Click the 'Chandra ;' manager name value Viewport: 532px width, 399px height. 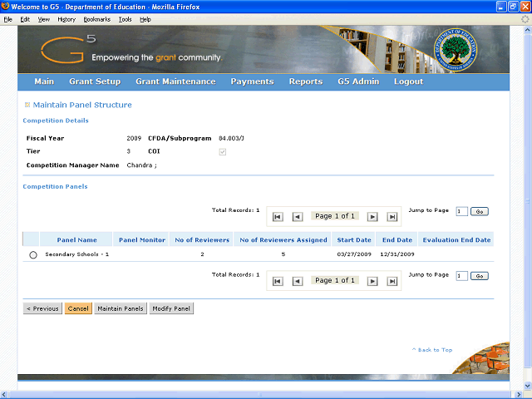click(x=141, y=165)
